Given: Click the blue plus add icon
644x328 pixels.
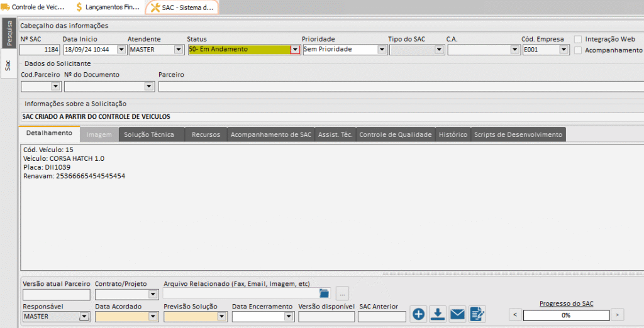Looking at the screenshot, I should (x=418, y=314).
